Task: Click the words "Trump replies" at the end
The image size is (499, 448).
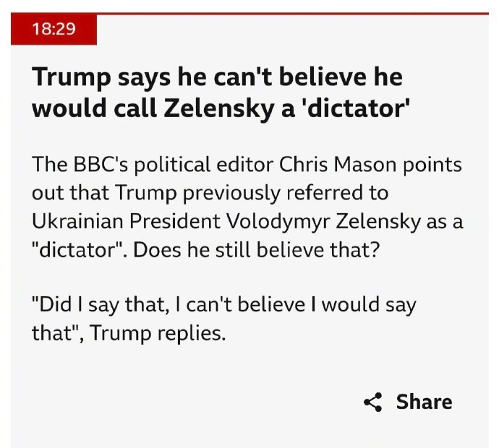Action: [158, 333]
